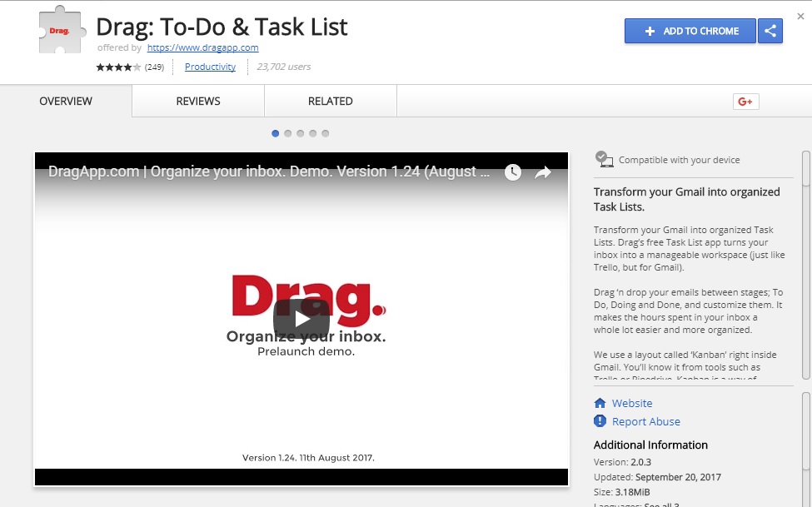The height and width of the screenshot is (507, 812).
Task: Click the video Watch Later clock icon
Action: click(513, 172)
